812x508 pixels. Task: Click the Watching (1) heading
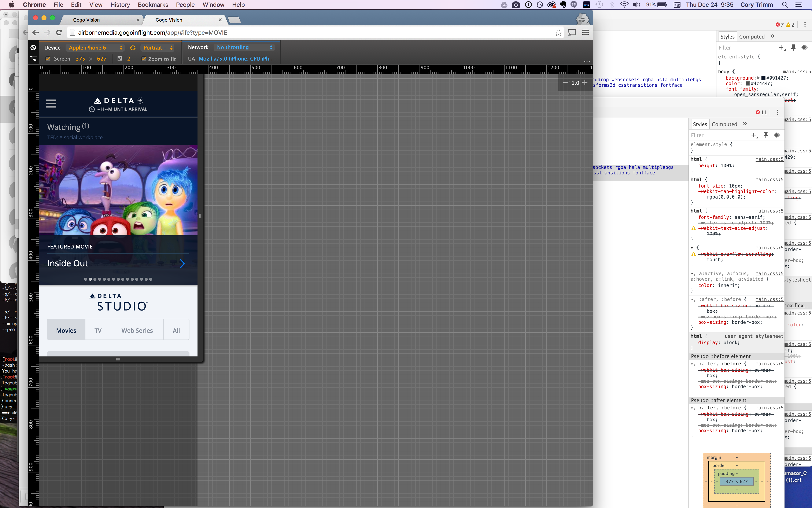click(68, 127)
